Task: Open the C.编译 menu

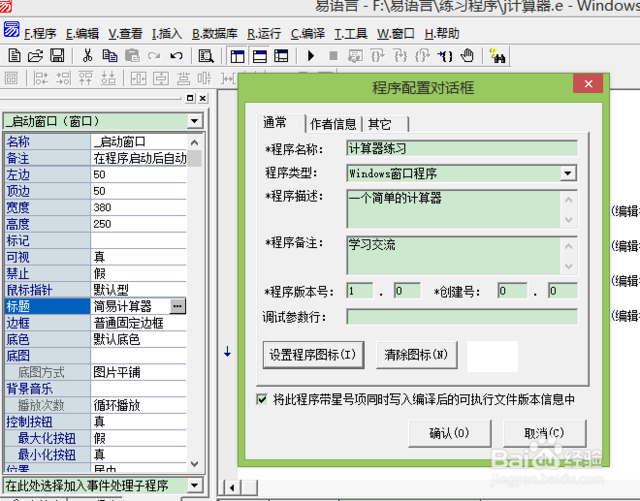Action: point(308,33)
